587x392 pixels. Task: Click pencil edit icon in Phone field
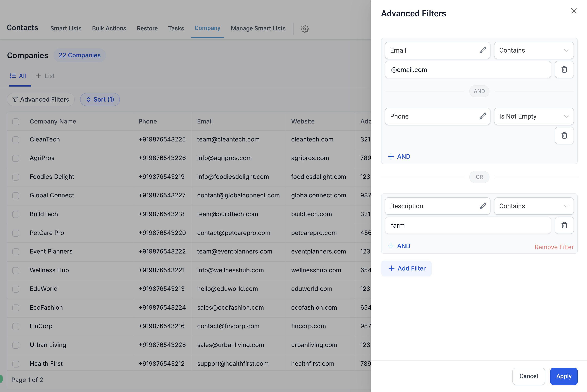[483, 116]
